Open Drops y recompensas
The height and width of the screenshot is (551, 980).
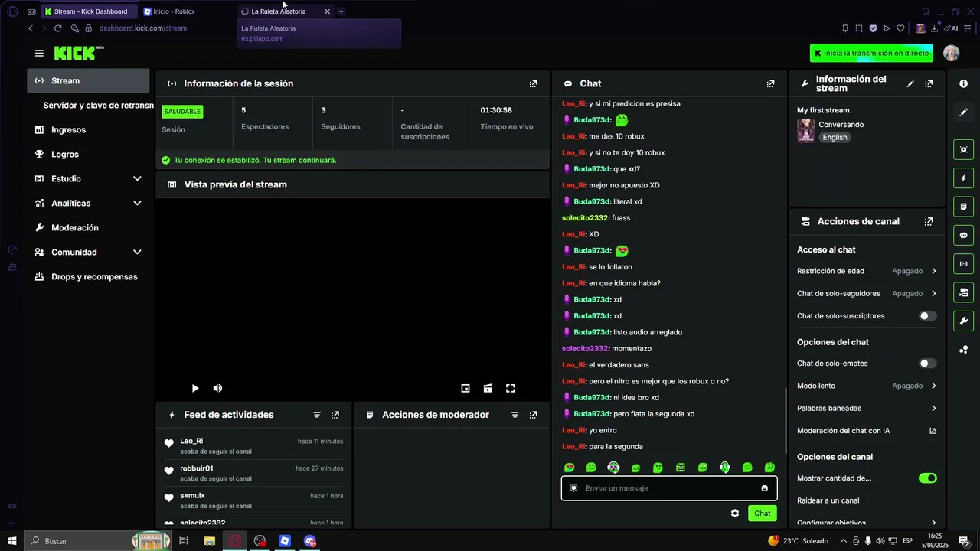click(x=88, y=277)
